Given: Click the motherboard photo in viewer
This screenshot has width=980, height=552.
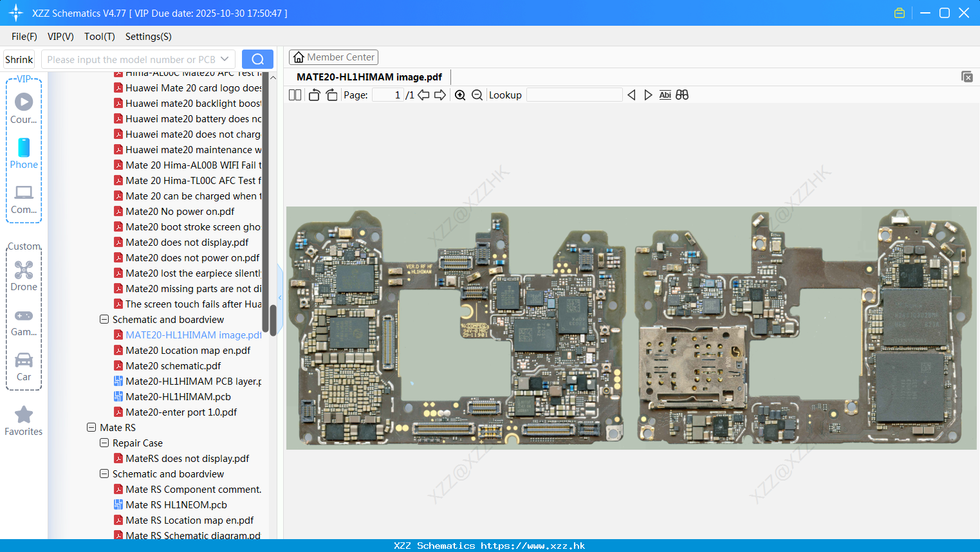Looking at the screenshot, I should coord(631,327).
